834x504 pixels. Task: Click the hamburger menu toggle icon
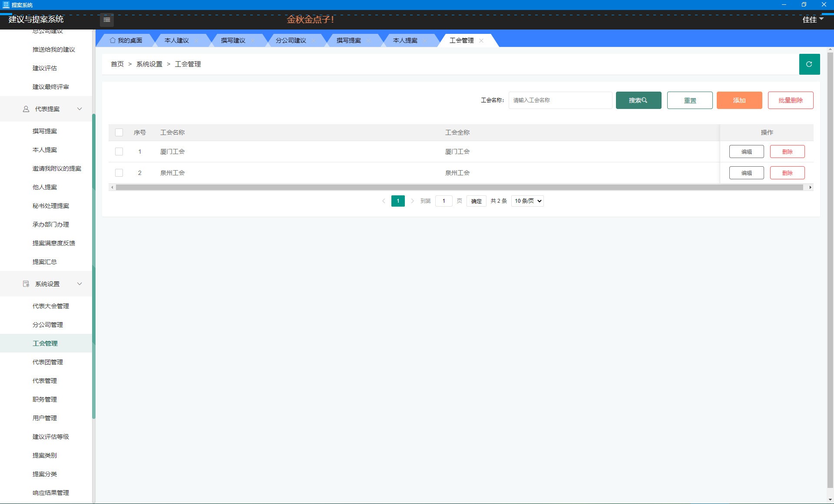(106, 20)
